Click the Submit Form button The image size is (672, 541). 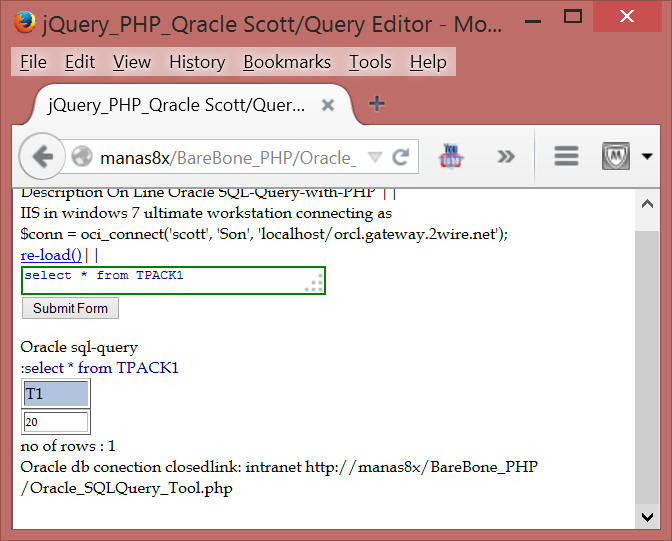coord(70,308)
